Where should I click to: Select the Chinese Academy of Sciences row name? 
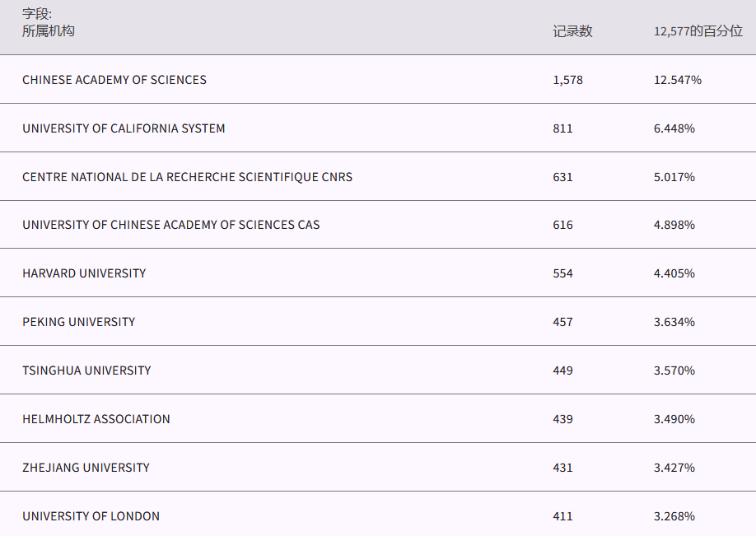coord(114,80)
